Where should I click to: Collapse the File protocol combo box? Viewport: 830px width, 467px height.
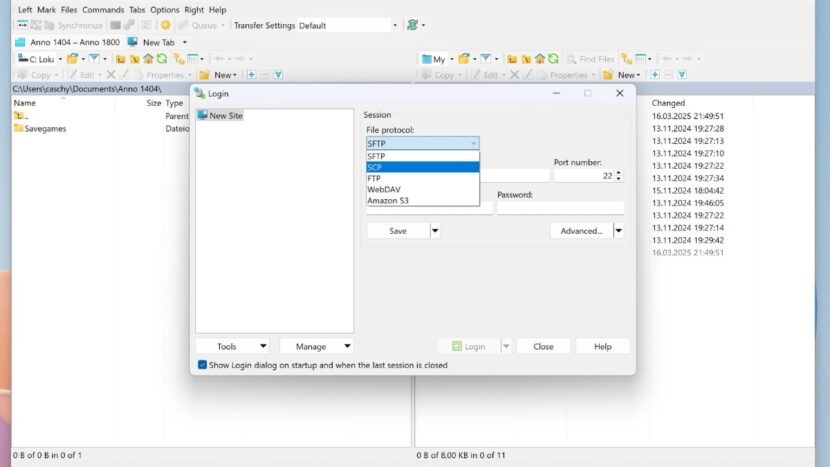pos(473,143)
